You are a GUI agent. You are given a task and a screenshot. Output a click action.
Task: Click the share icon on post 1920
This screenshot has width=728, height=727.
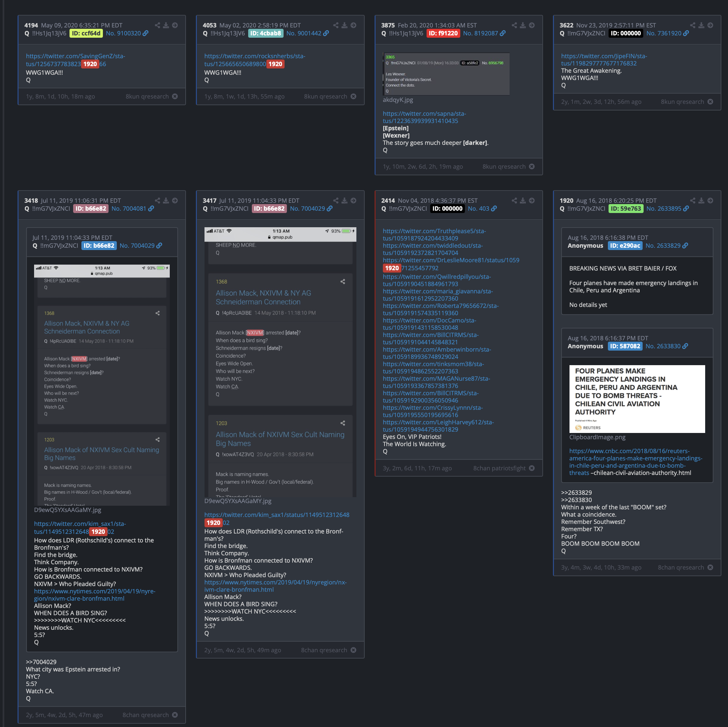[x=693, y=200]
